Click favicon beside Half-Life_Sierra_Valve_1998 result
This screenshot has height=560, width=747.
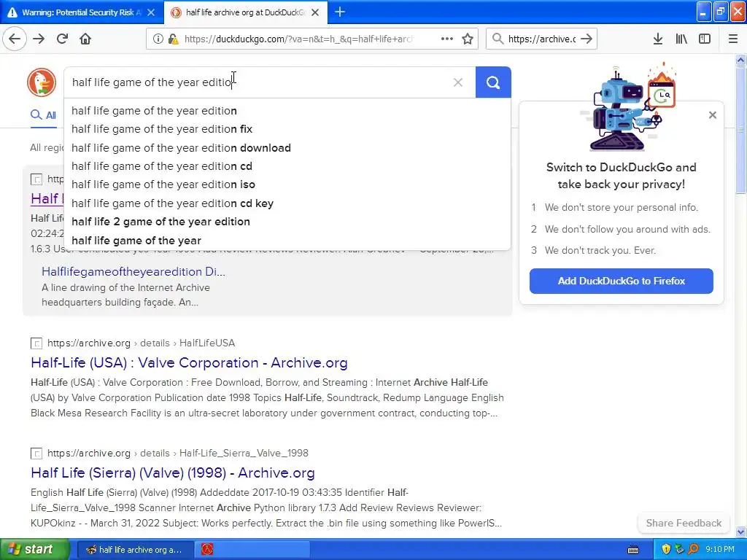(36, 454)
